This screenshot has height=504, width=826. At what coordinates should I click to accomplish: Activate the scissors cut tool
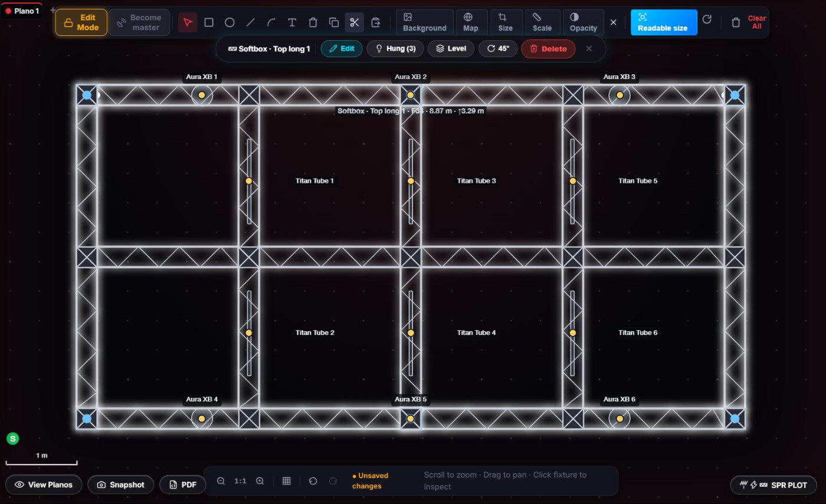355,22
